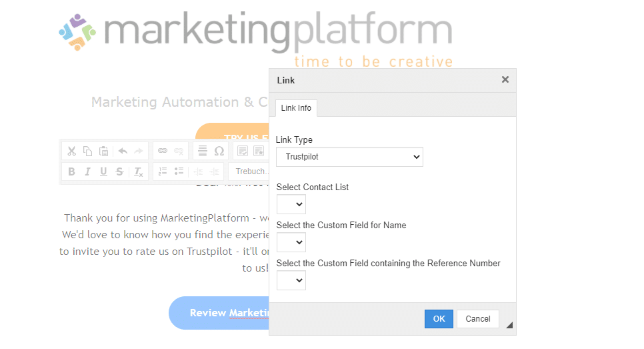Click the Review MarketingPlatform button

[219, 313]
